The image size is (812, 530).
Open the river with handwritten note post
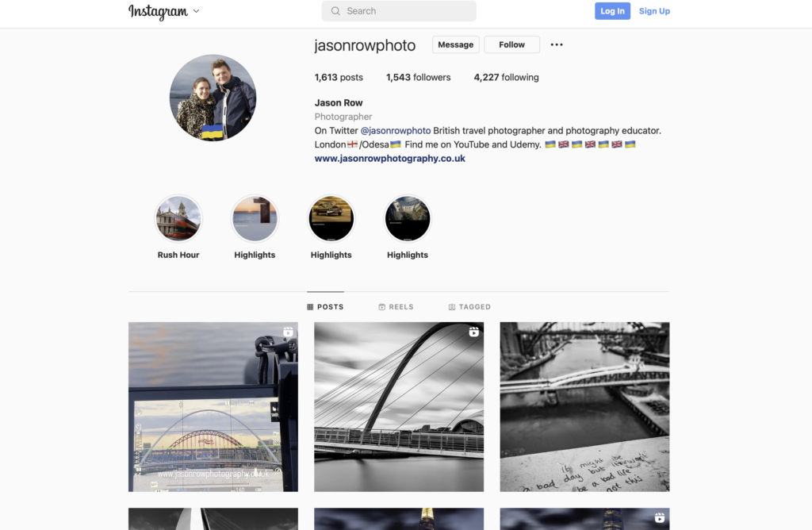coord(584,407)
